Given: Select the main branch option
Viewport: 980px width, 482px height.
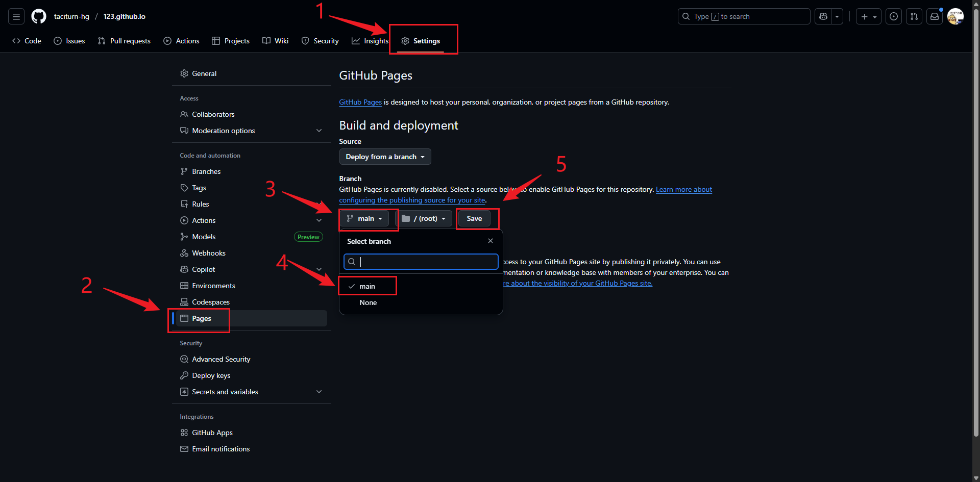Looking at the screenshot, I should tap(367, 286).
